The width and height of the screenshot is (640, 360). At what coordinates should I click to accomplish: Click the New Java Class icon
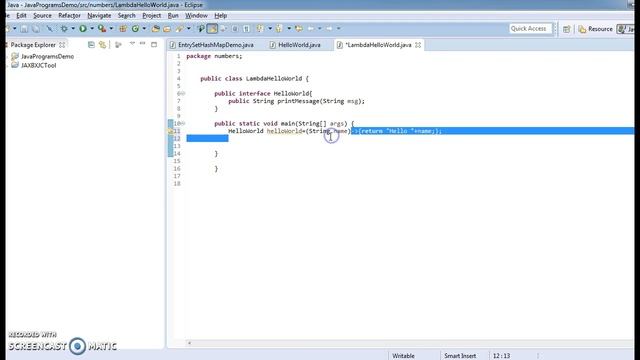[x=135, y=29]
